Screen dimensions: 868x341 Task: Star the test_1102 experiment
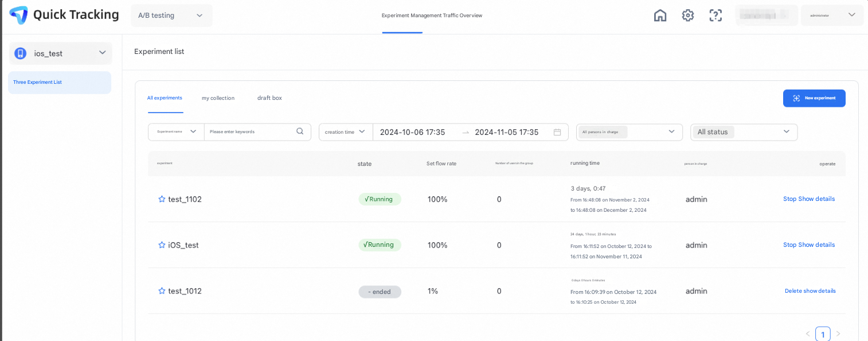(x=162, y=199)
